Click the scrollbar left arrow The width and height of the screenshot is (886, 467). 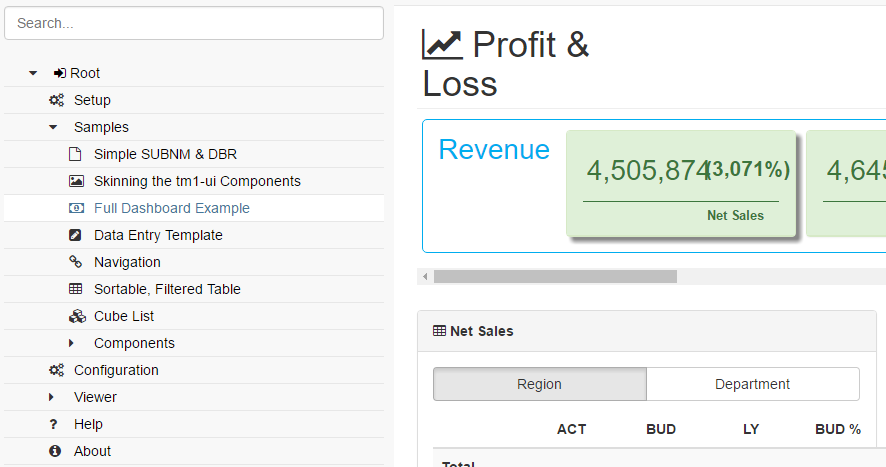coord(425,276)
